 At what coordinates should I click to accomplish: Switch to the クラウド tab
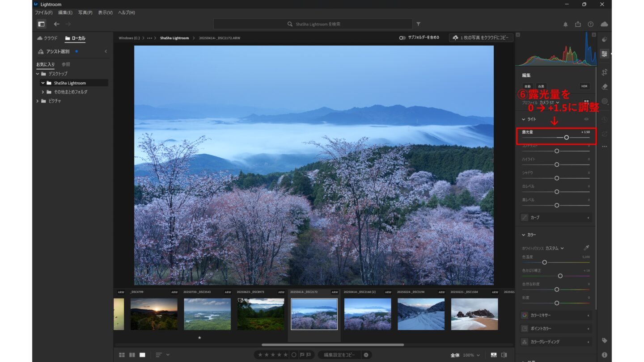click(47, 38)
